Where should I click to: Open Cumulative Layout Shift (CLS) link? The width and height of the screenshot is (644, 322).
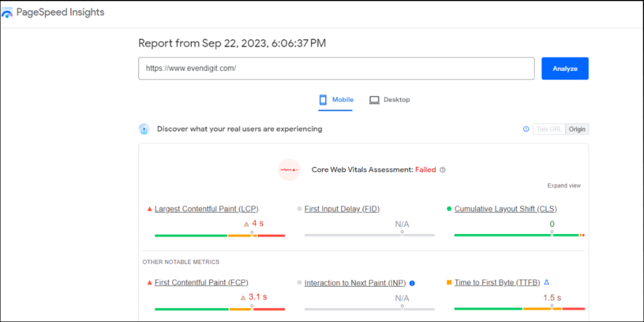[x=506, y=209]
